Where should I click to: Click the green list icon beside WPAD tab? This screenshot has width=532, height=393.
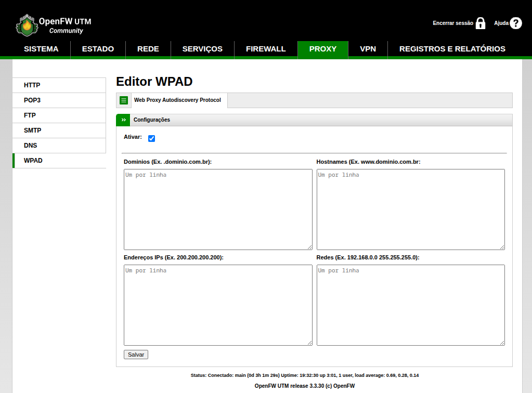[124, 100]
